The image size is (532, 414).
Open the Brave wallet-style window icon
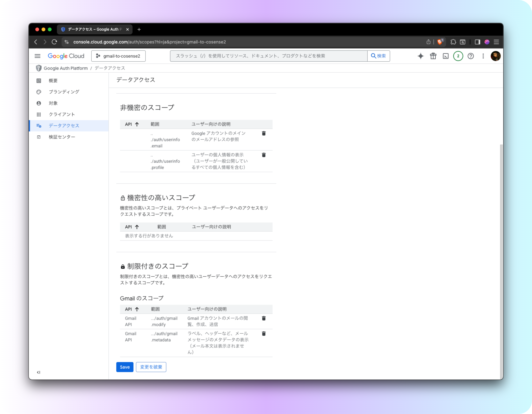point(463,42)
